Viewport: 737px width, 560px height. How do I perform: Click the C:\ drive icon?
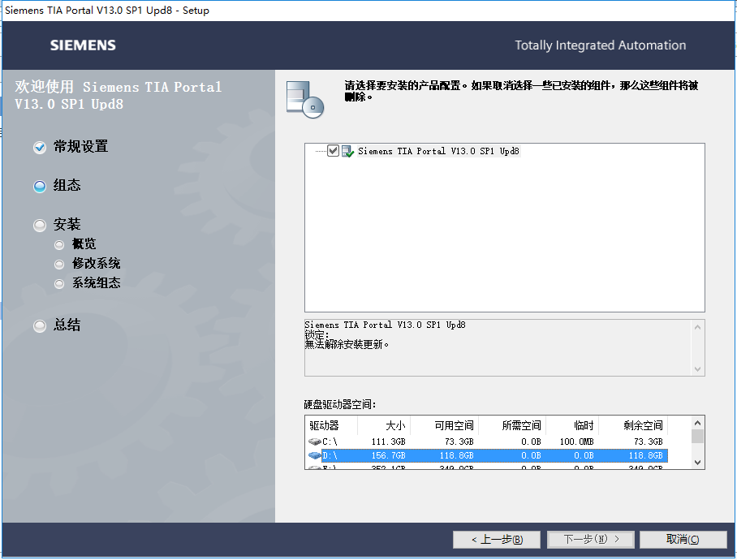314,442
